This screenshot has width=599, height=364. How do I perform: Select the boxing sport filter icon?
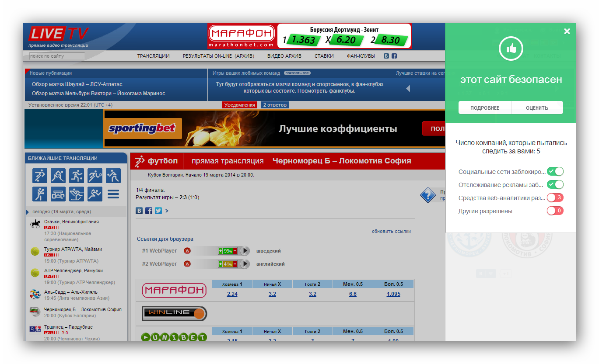tap(40, 194)
